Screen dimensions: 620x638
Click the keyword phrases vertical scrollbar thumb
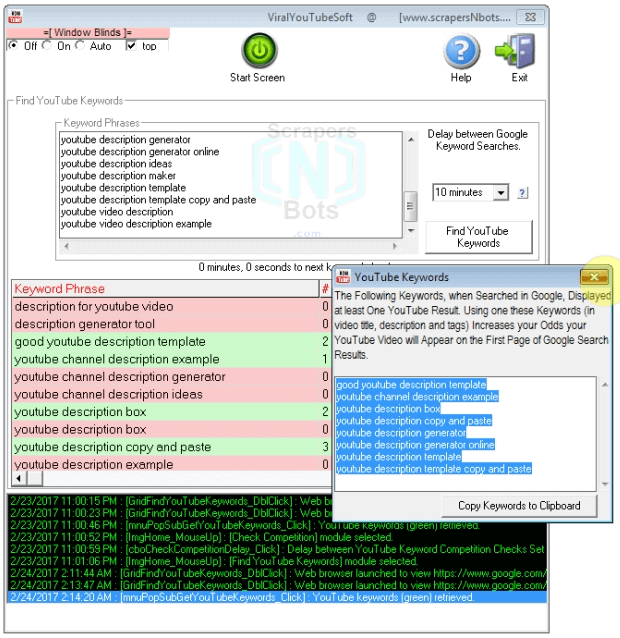(410, 206)
